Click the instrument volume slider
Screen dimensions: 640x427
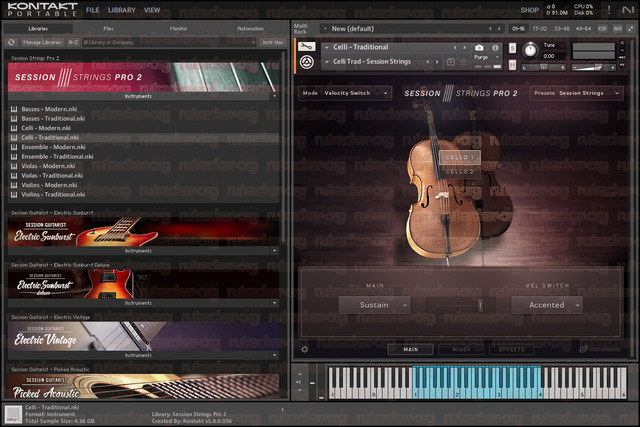[593, 67]
